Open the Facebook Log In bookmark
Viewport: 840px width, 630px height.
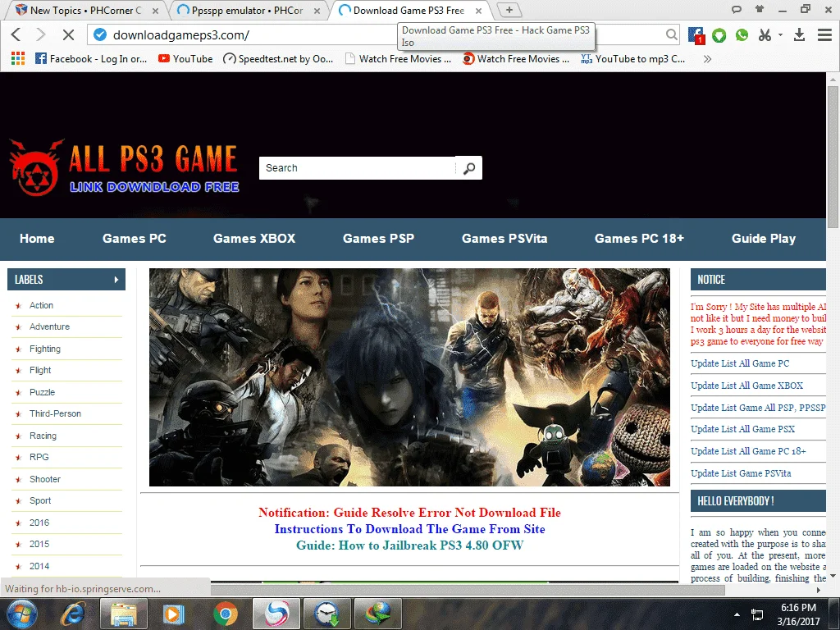click(90, 59)
